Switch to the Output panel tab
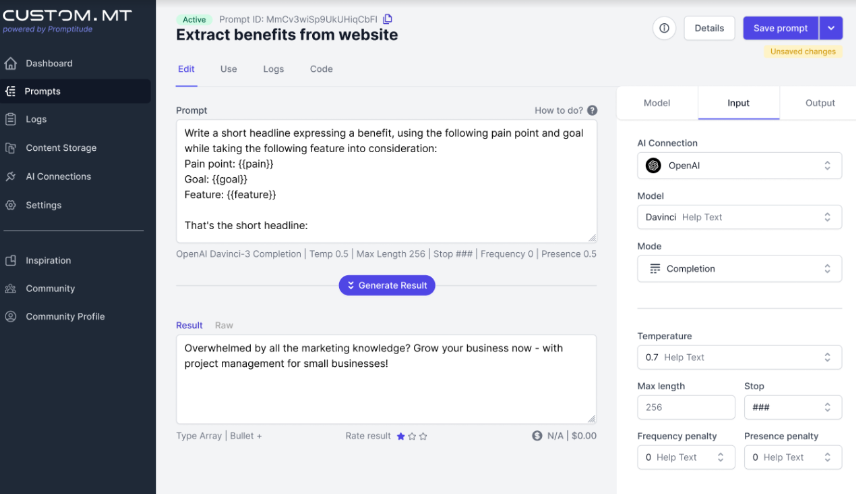Viewport: 856px width, 494px height. tap(819, 103)
